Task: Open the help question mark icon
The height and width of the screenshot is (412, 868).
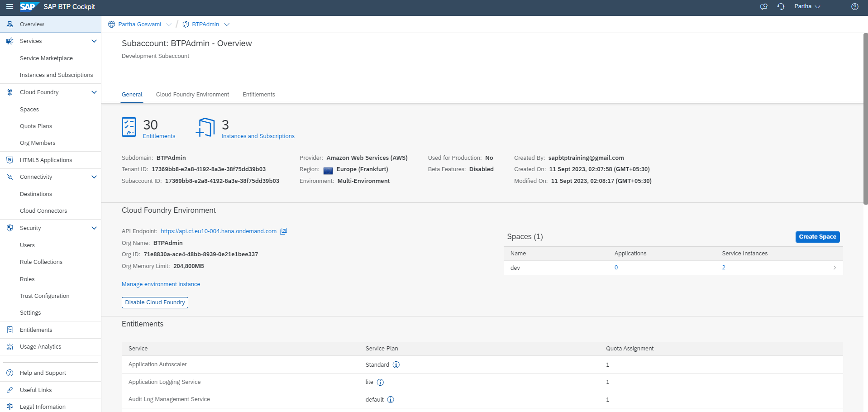Action: (855, 7)
